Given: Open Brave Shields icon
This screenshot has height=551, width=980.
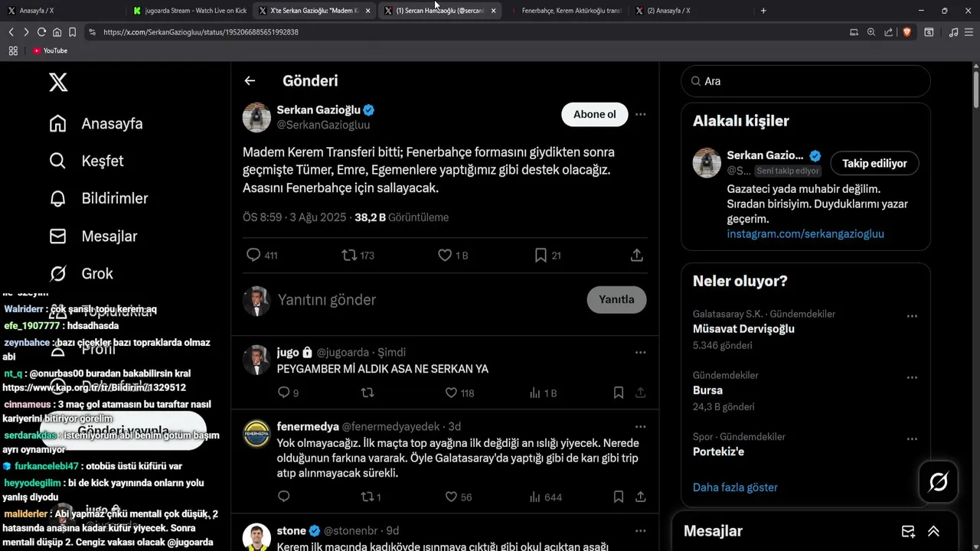Looking at the screenshot, I should 907,32.
